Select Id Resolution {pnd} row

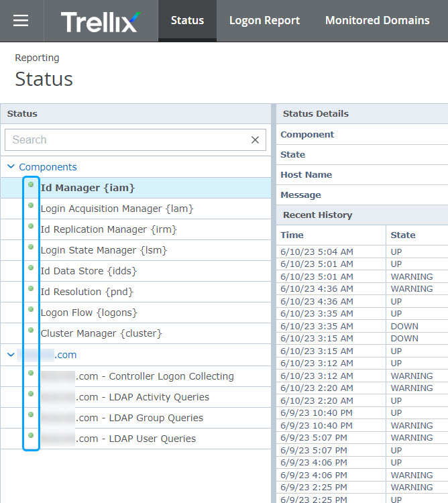point(135,292)
